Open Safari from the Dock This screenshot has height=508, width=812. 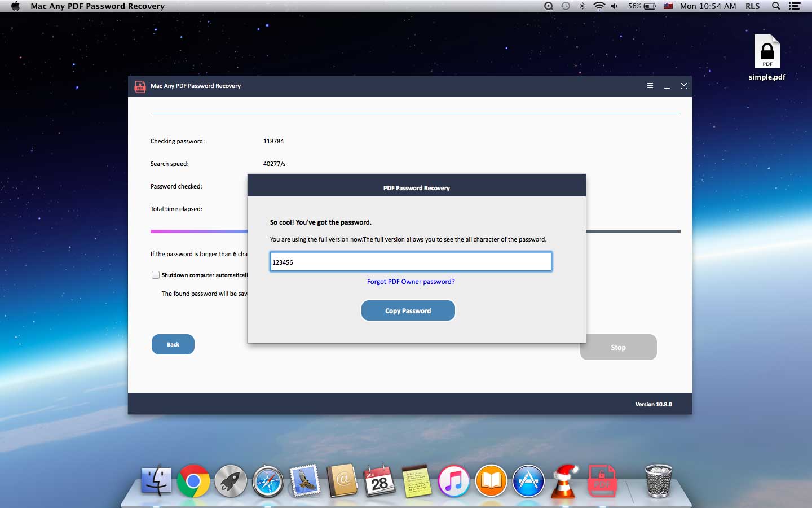click(268, 481)
